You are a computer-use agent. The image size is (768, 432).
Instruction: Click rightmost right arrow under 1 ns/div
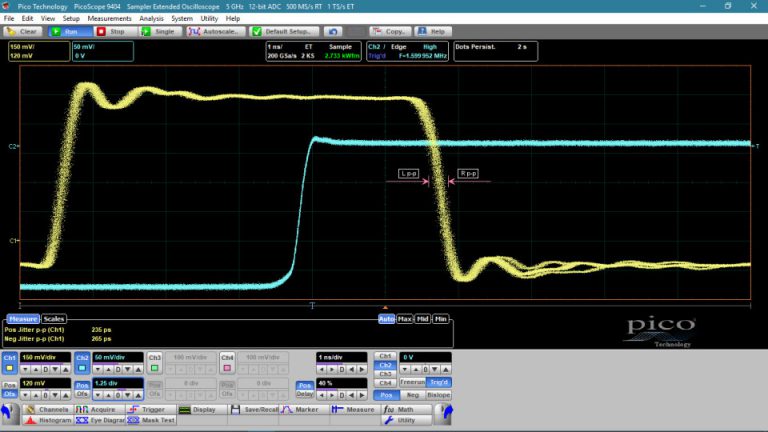click(x=362, y=369)
